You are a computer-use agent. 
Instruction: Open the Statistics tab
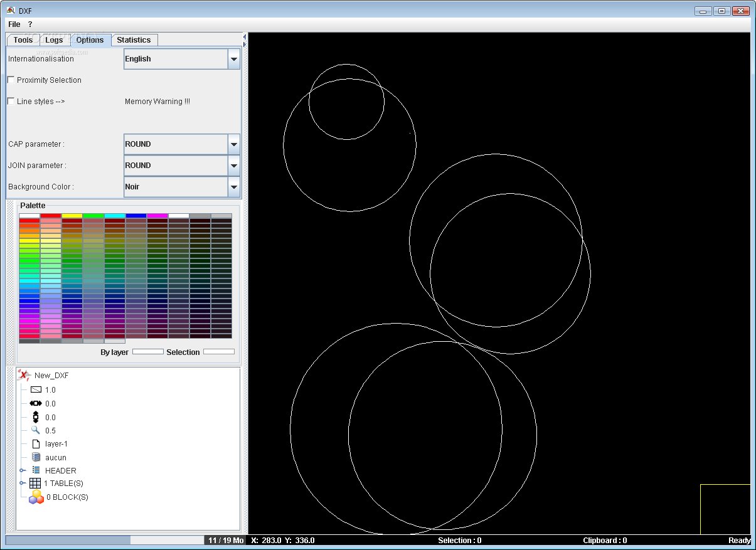[x=134, y=40]
